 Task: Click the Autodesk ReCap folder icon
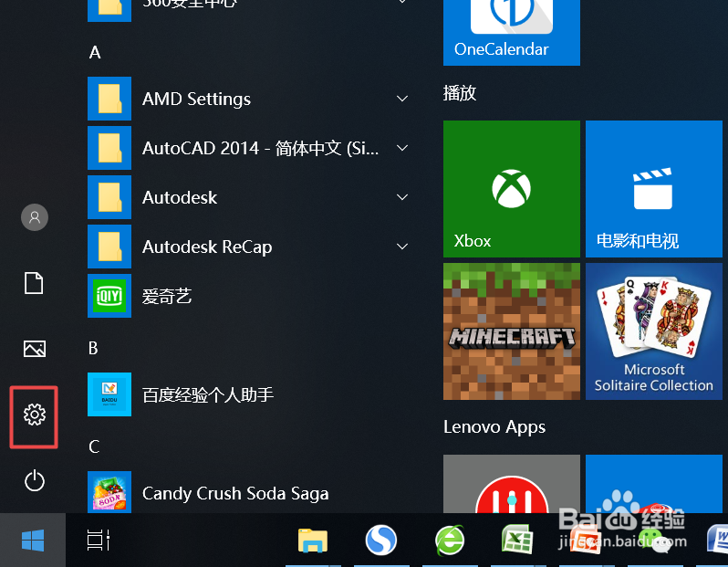(x=109, y=247)
